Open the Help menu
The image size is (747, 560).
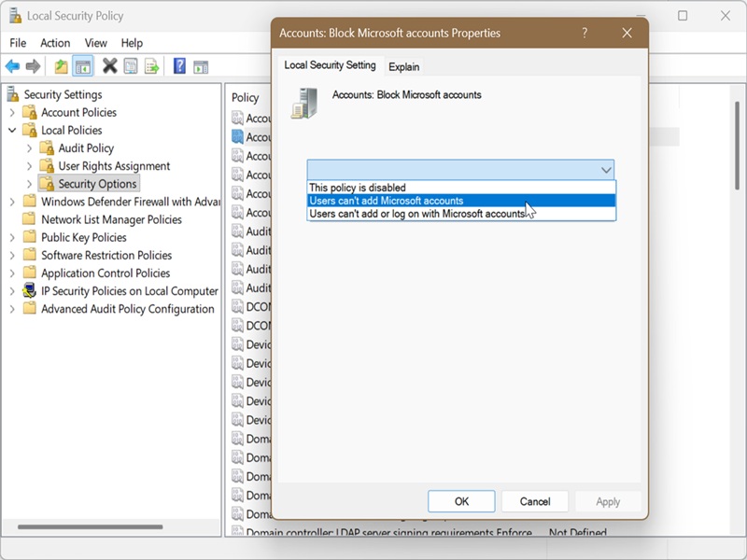click(132, 43)
